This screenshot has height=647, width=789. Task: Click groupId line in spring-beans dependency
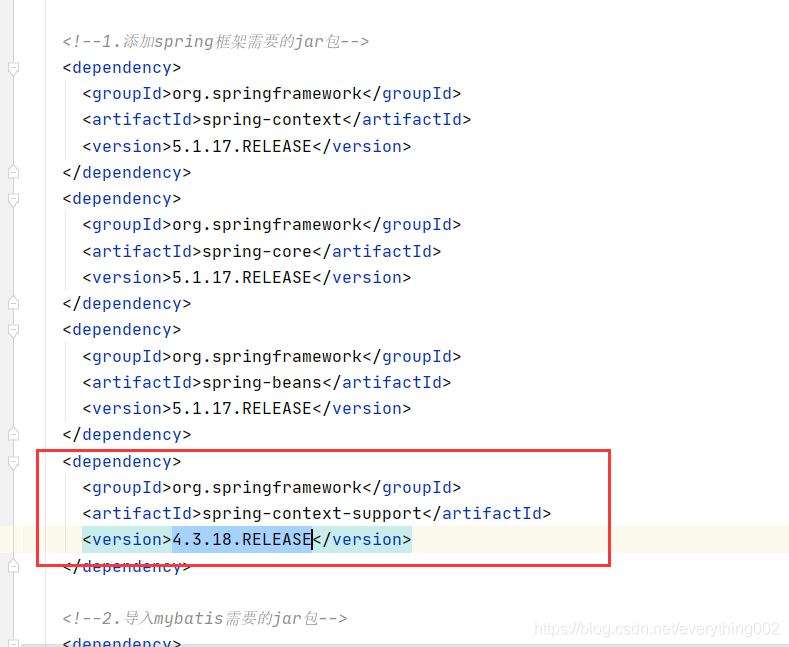[x=272, y=356]
